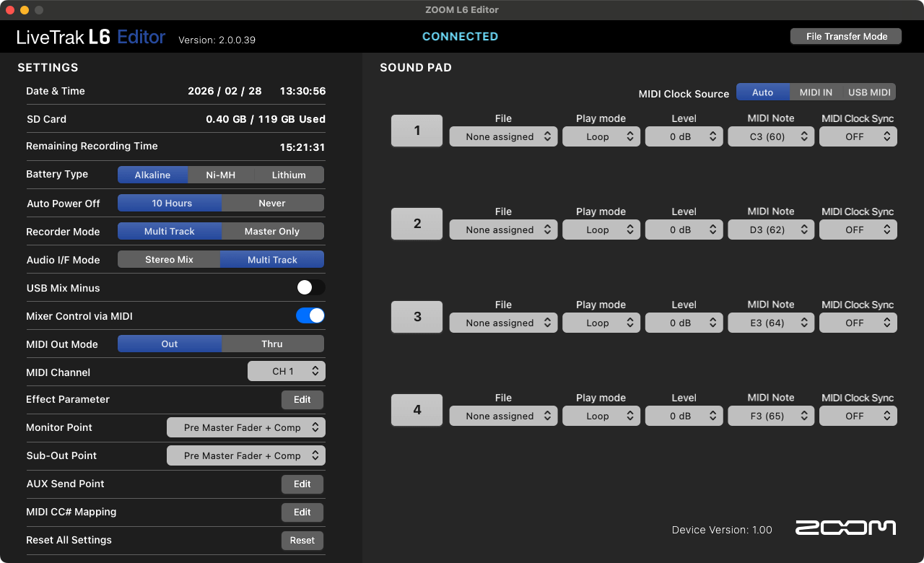Set Auto Power Off to Never
The width and height of the screenshot is (924, 563).
point(272,204)
